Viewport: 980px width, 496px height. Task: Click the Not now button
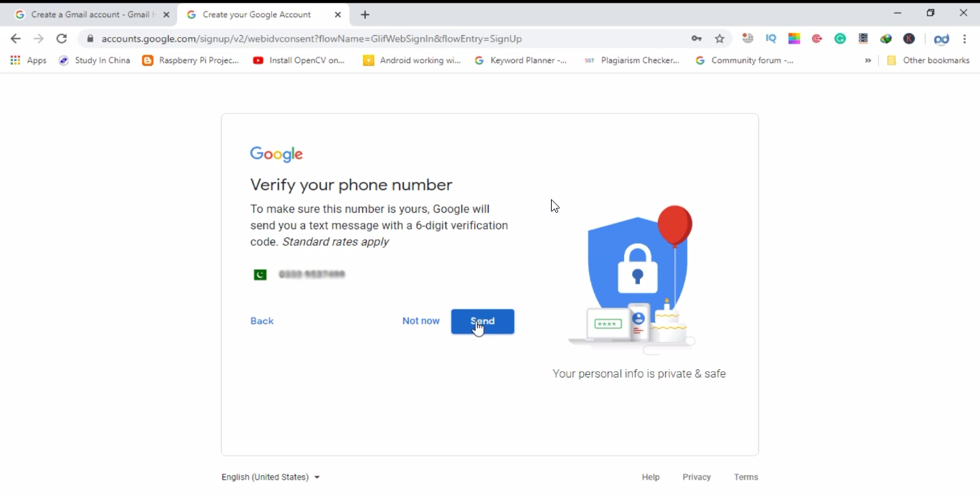[420, 321]
